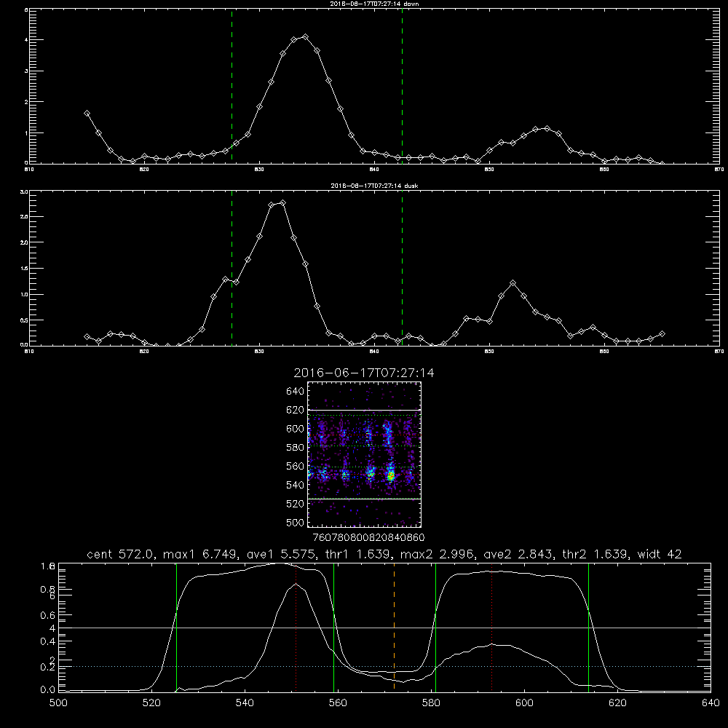728x728 pixels.
Task: Click the dawn plot title text
Action: 374,4
